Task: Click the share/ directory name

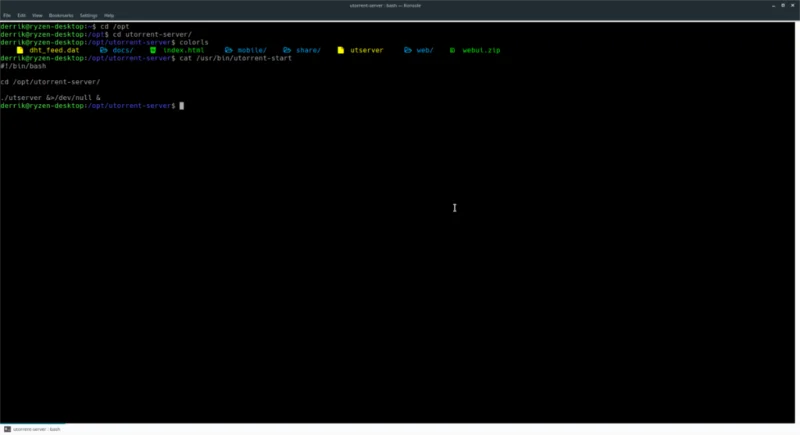Action: pos(308,50)
